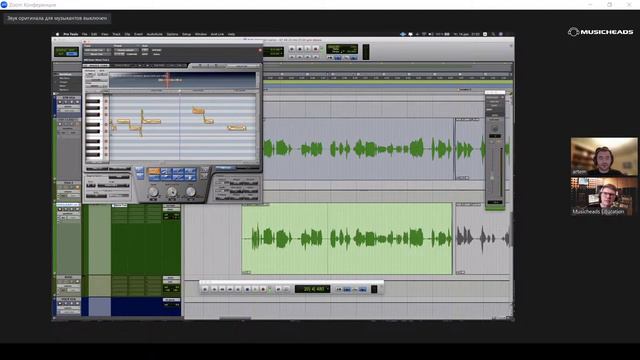This screenshot has width=640, height=360.
Task: Open the AudioSuite menu
Action: [154, 34]
